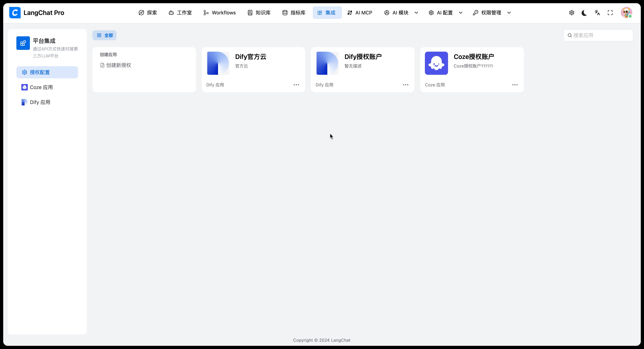Click the AI 模块 menu icon
This screenshot has height=349, width=644.
pyautogui.click(x=387, y=13)
